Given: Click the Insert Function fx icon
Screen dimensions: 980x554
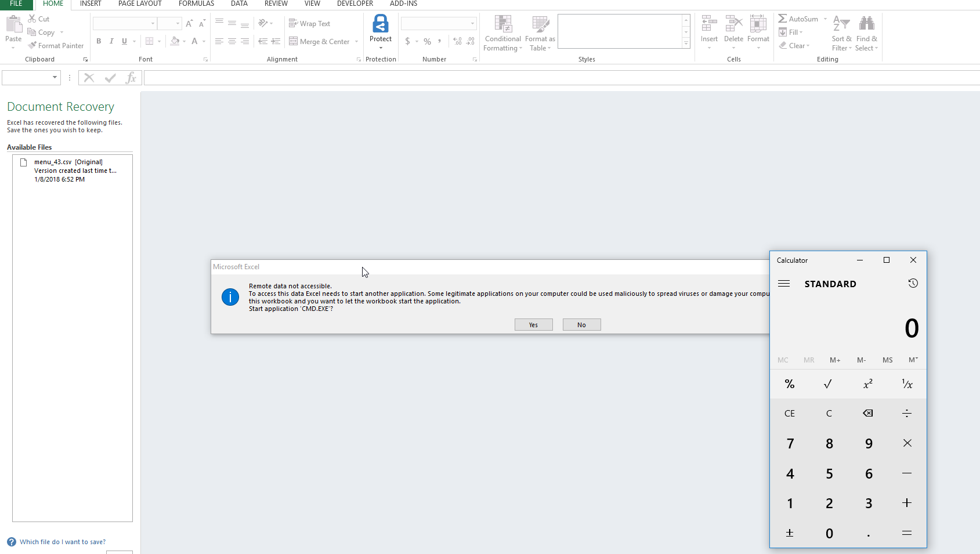Looking at the screenshot, I should click(x=131, y=77).
